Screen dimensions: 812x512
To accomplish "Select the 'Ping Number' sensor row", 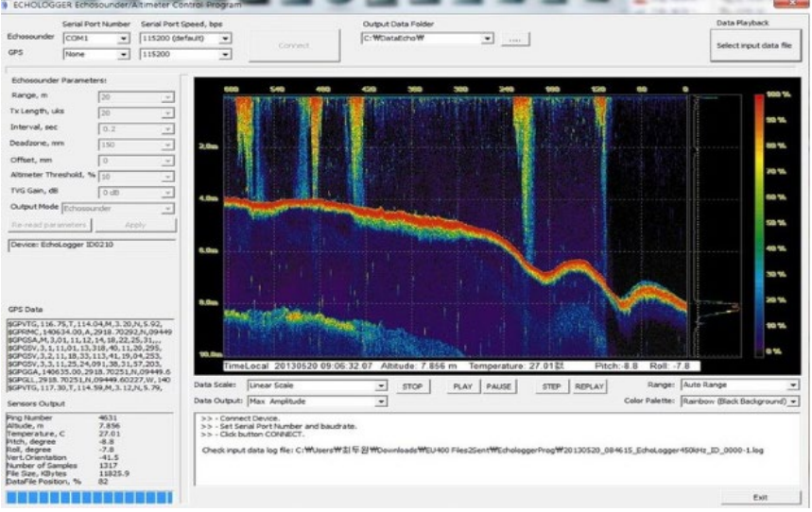I will 89,418.
